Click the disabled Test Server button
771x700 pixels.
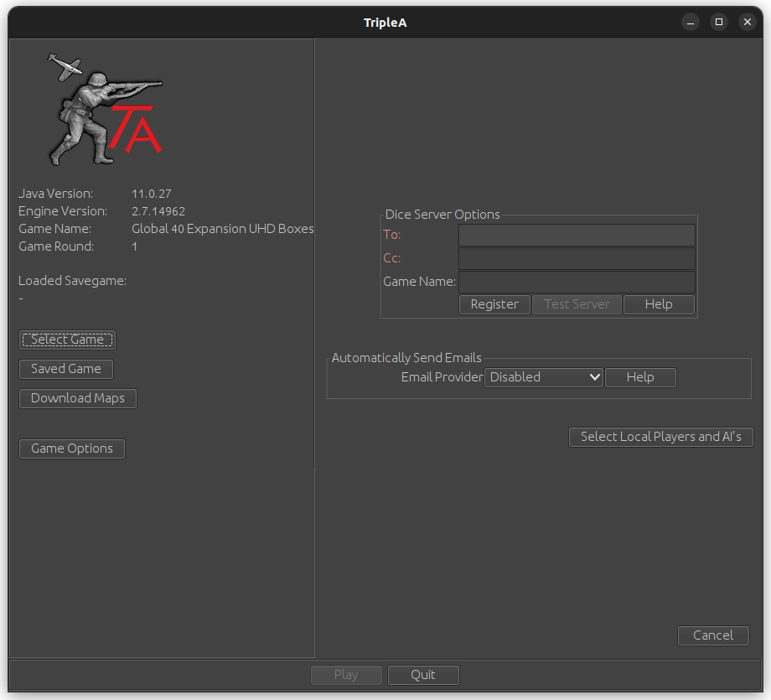[577, 304]
